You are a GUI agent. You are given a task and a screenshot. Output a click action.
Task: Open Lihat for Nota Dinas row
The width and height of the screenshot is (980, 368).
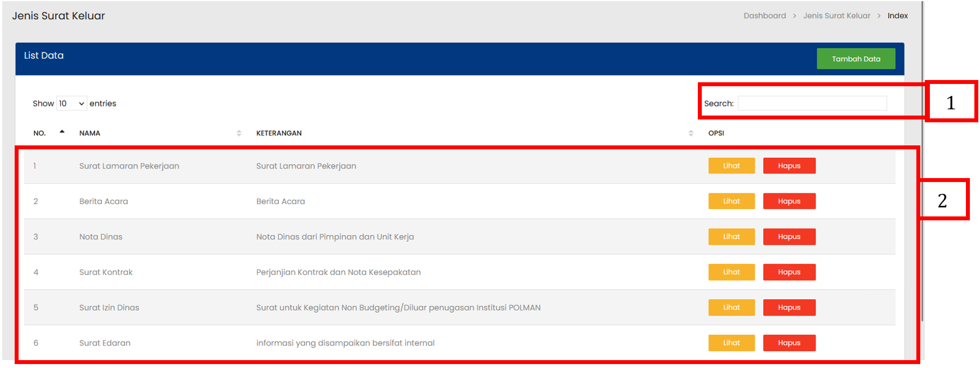pyautogui.click(x=731, y=237)
